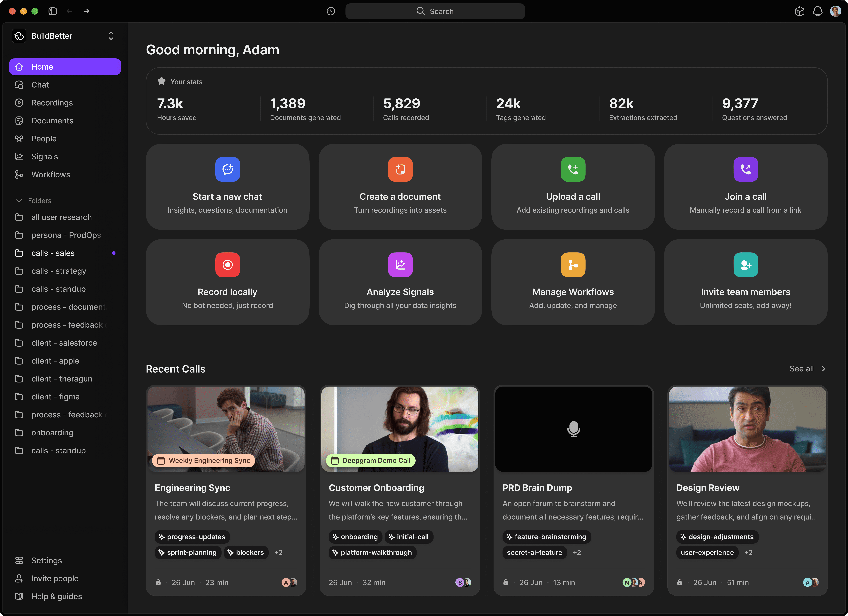Open the history clock icon near search
The width and height of the screenshot is (848, 616).
click(330, 11)
